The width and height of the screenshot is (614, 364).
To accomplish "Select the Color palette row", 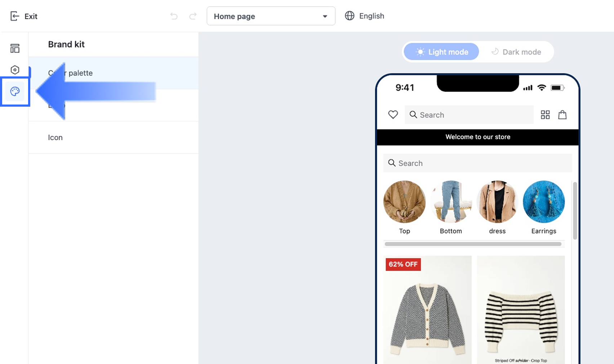I will (x=114, y=73).
